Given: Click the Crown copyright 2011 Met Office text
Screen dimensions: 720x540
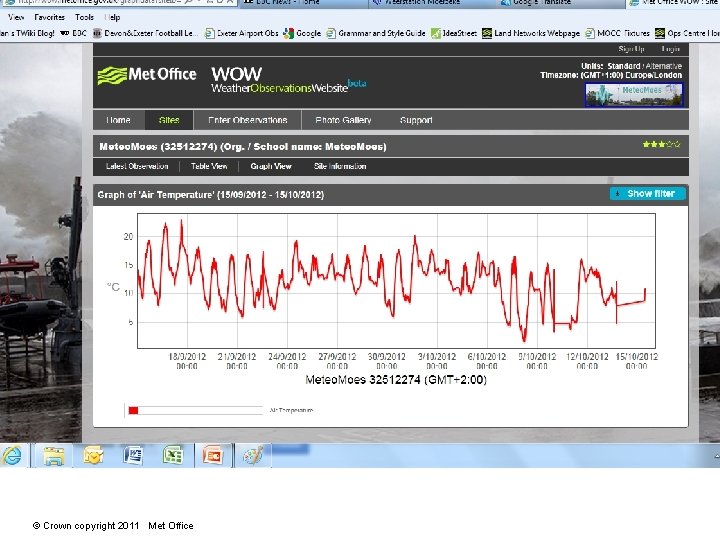Looking at the screenshot, I should click(113, 526).
